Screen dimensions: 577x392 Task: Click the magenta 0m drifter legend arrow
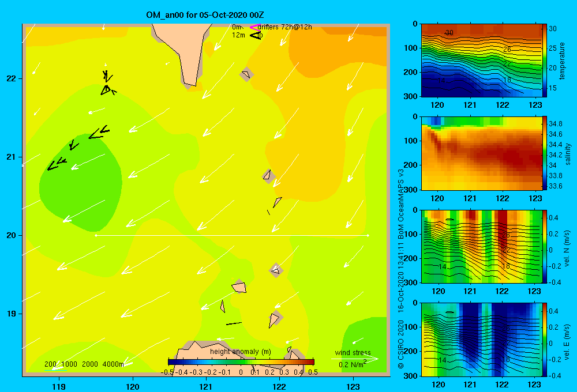256,27
